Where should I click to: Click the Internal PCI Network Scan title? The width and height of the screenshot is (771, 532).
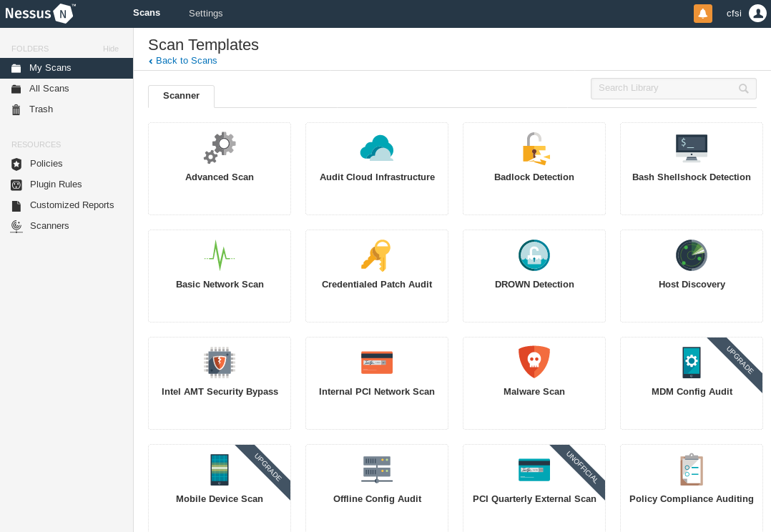click(377, 391)
